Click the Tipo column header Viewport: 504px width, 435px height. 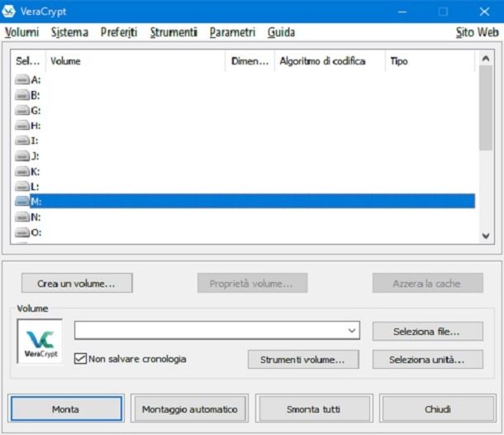[430, 61]
